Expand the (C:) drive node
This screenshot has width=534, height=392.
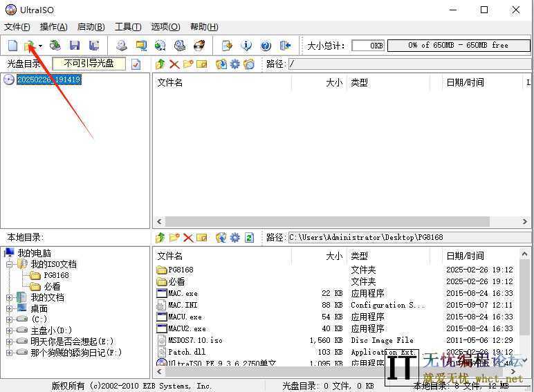(x=10, y=319)
